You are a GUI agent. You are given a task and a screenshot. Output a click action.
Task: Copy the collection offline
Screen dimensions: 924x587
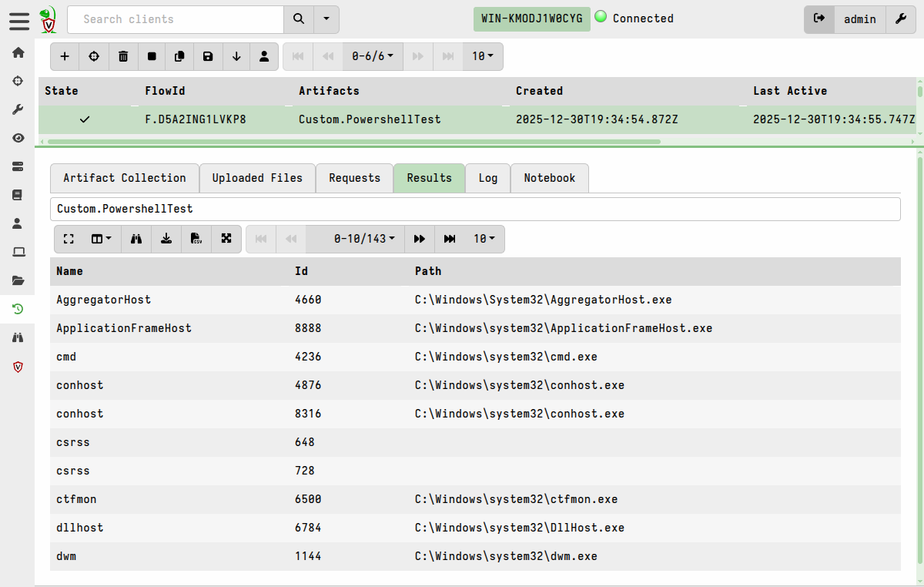coord(180,56)
